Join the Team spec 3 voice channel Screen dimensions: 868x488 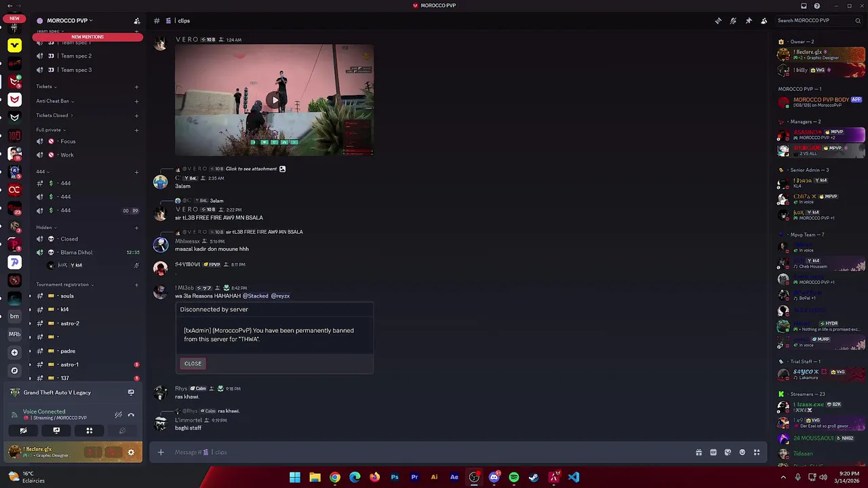pos(87,70)
